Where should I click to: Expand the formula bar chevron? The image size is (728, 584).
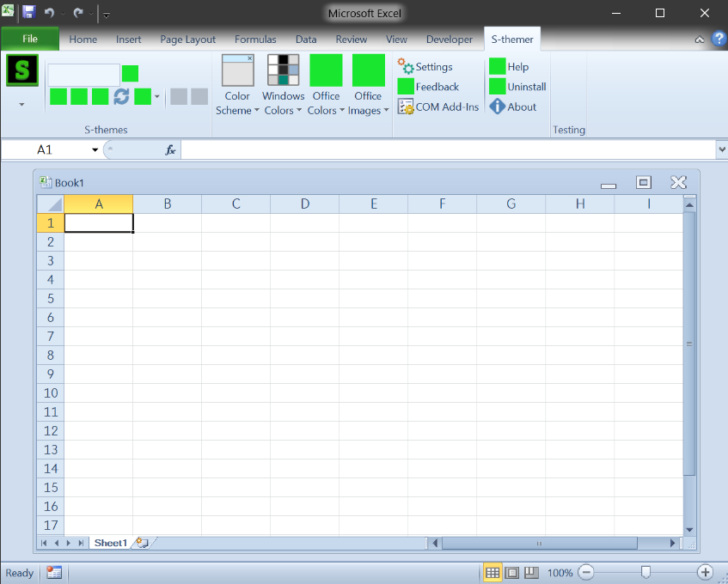click(722, 149)
